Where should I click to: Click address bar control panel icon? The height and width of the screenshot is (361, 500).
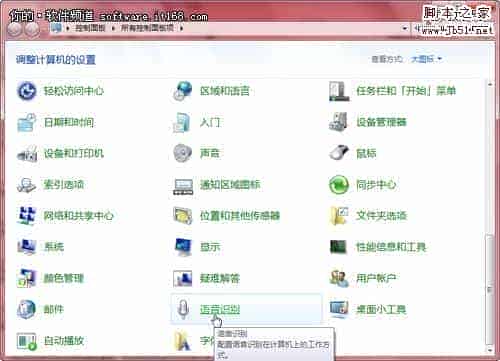(x=57, y=28)
